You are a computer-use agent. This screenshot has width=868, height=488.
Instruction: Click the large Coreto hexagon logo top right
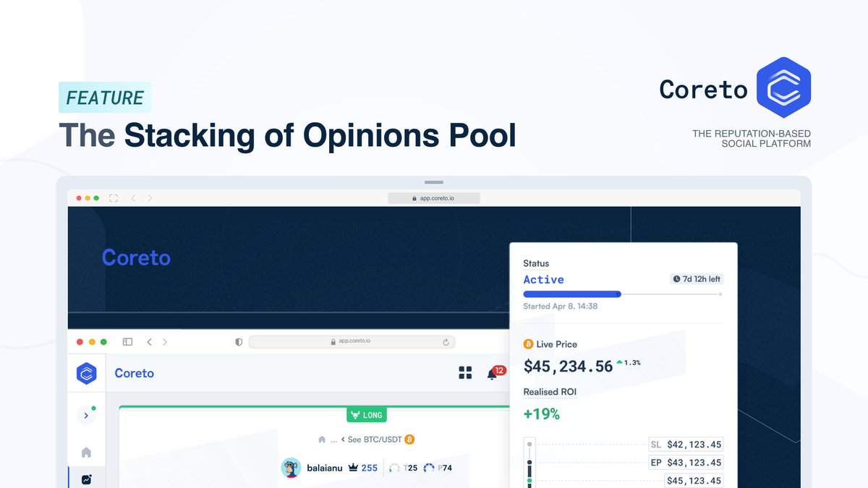[x=783, y=87]
